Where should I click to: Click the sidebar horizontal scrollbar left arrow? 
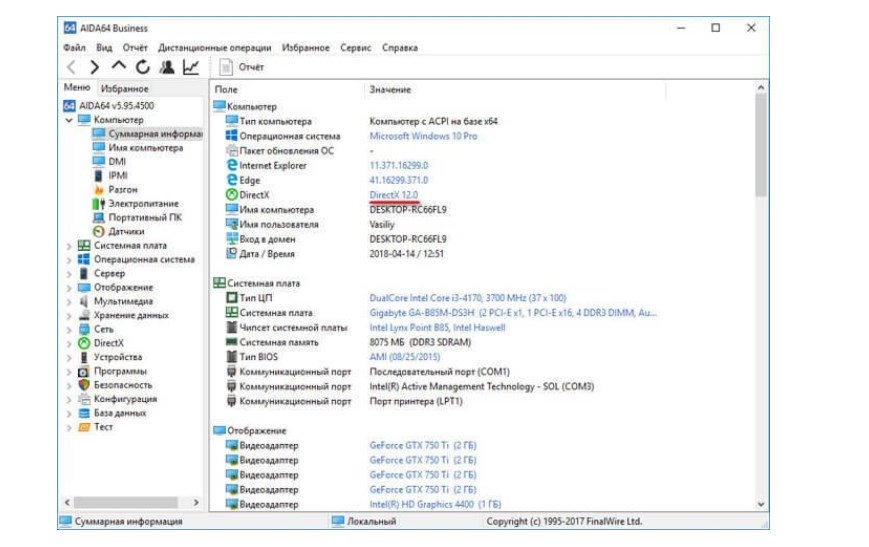(68, 503)
